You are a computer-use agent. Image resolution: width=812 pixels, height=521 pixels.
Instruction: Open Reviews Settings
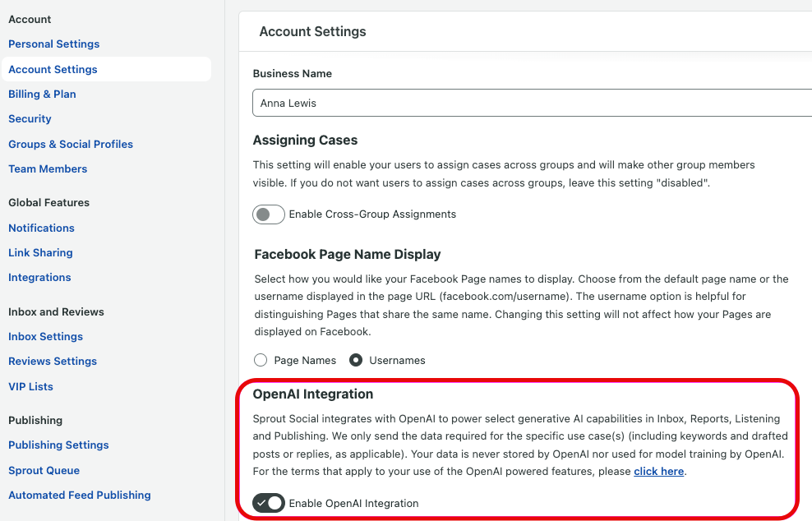pos(53,362)
